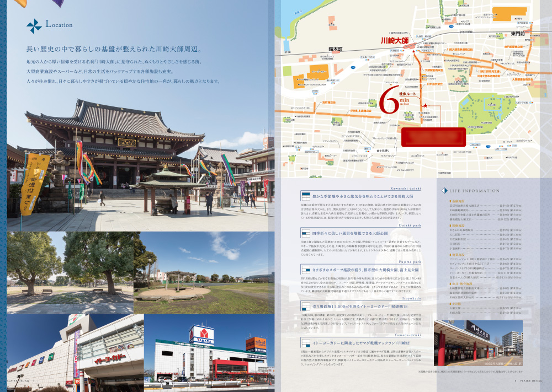Select the 鈴木町 station label on map
Image resolution: width=552 pixels, height=392 pixels.
pyautogui.click(x=336, y=49)
